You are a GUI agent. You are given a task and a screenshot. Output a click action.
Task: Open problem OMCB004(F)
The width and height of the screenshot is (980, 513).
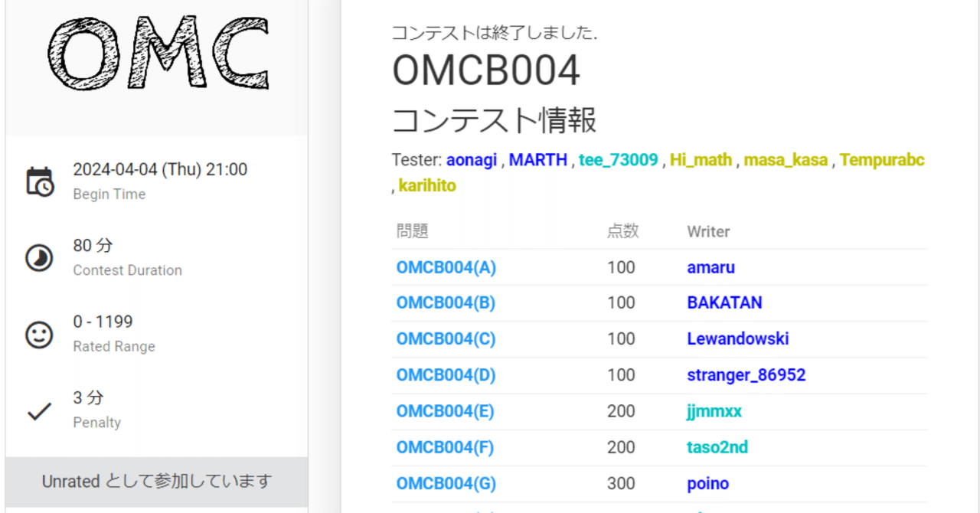(x=445, y=446)
